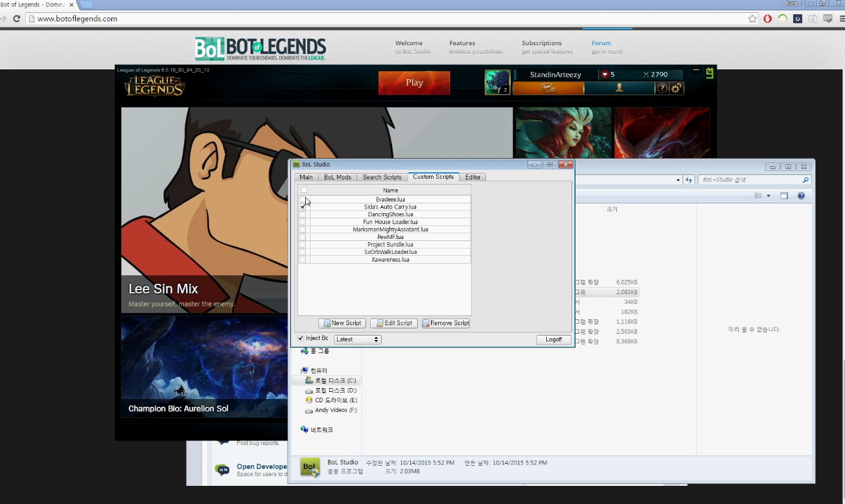Open the League client help question mark
This screenshot has height=504, width=845.
tap(662, 88)
